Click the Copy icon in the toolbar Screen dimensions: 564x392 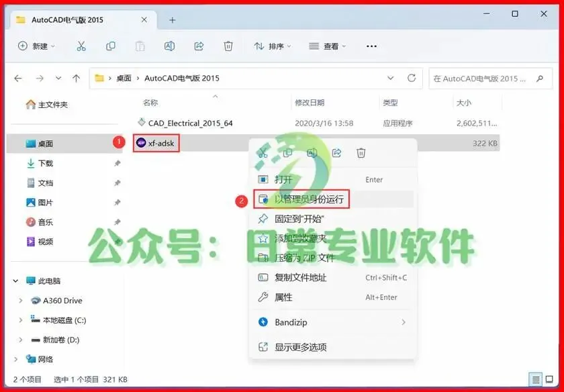point(111,46)
